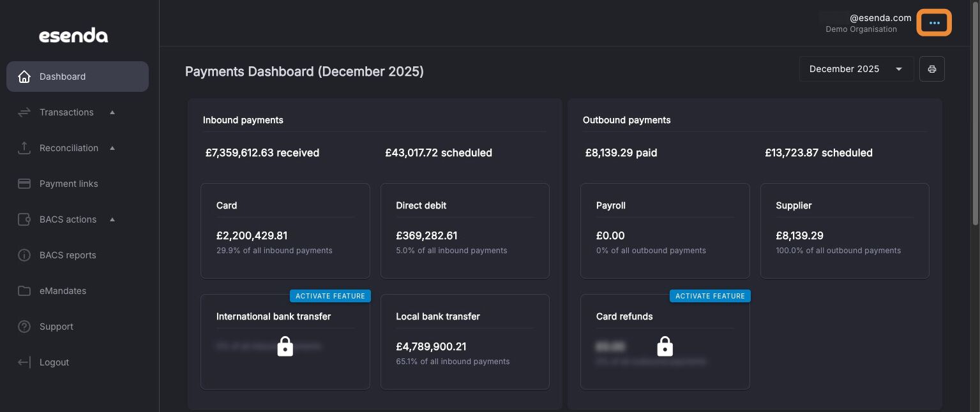Select Logout in the sidebar
This screenshot has height=412, width=980.
point(77,362)
